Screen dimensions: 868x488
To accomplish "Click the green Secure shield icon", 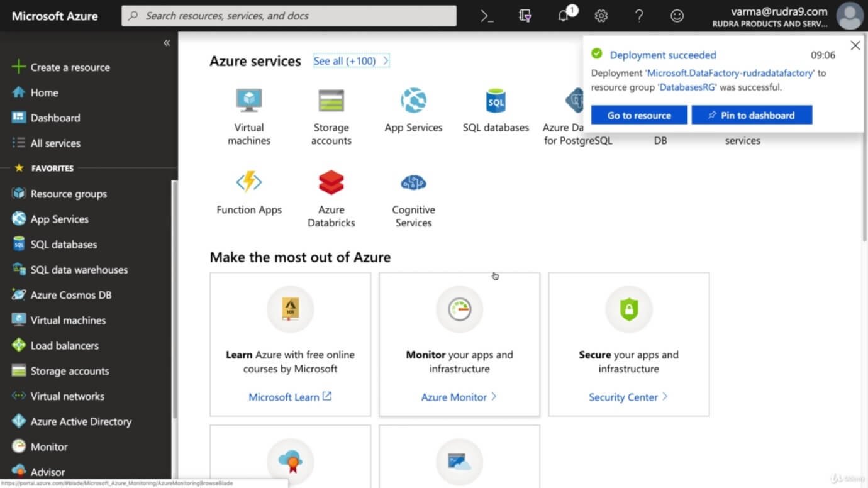I will 629,309.
